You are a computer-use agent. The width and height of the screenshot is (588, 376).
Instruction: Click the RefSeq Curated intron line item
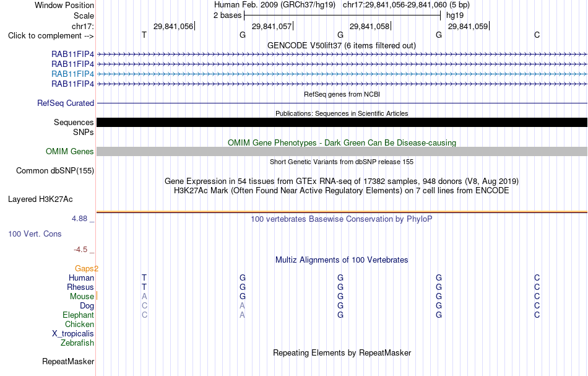[342, 103]
